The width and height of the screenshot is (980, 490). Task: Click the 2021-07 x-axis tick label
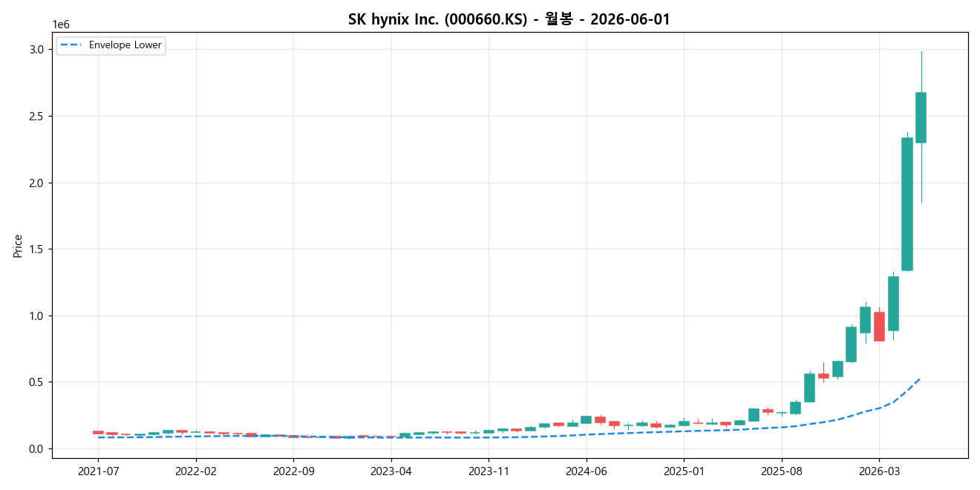coord(98,471)
